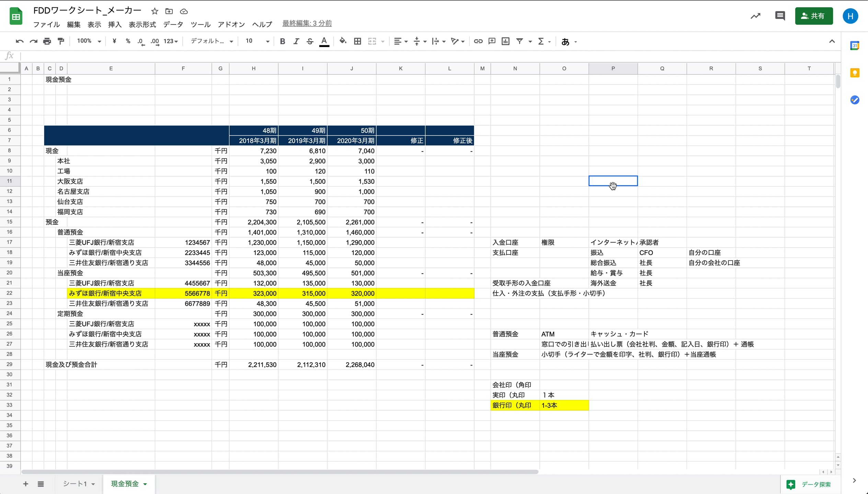Toggle strikethrough formatting
The height and width of the screenshot is (494, 868).
point(310,42)
